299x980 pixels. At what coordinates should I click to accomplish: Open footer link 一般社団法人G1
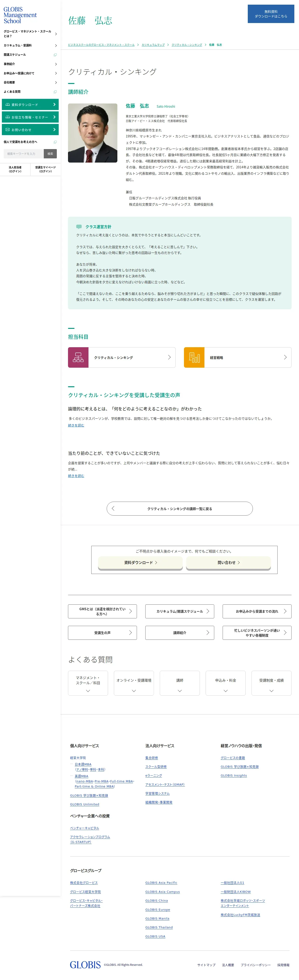[232, 883]
